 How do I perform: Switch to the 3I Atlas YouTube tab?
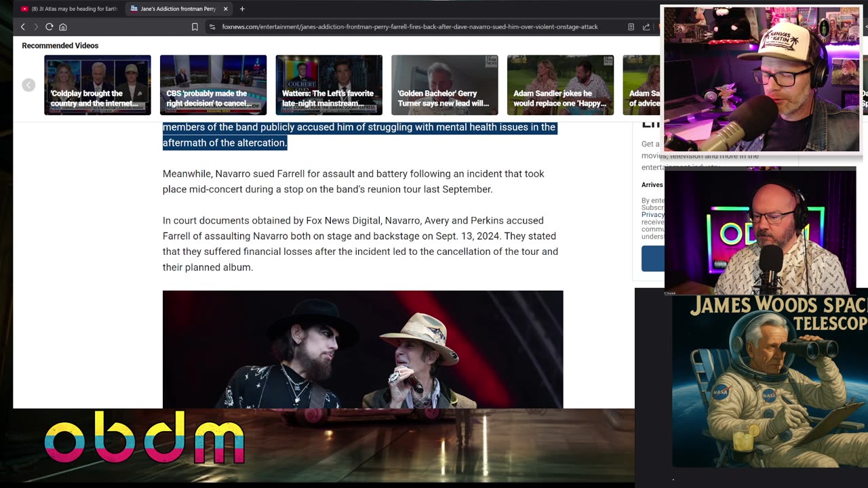point(69,9)
